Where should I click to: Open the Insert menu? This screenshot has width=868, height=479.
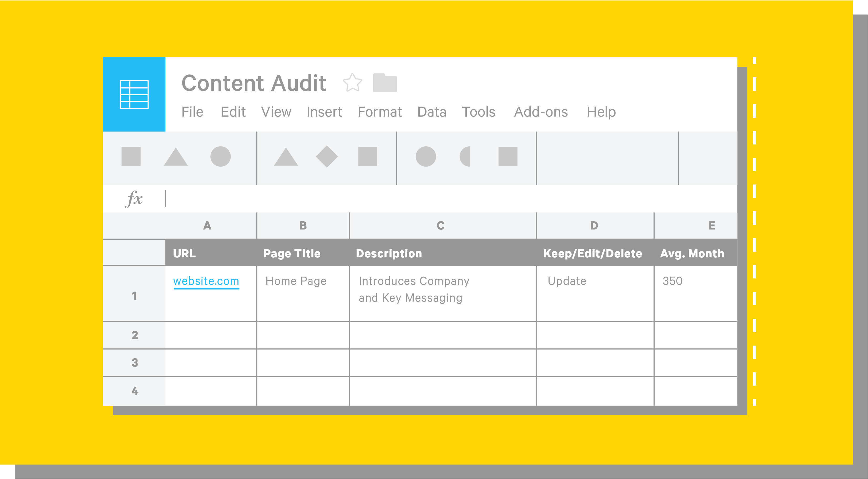click(x=324, y=112)
